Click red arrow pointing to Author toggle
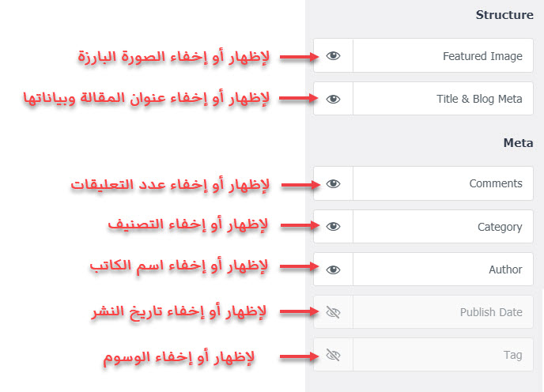The image size is (544, 392). tap(299, 266)
